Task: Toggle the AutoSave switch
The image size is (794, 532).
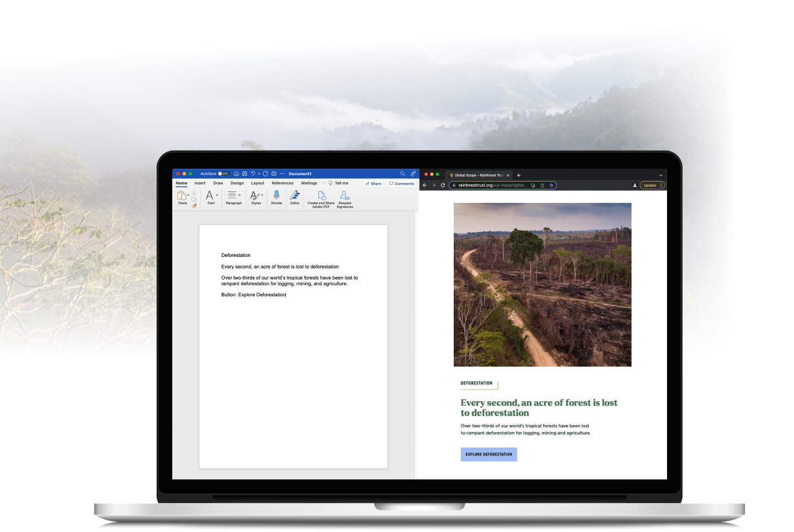Action: pos(223,174)
